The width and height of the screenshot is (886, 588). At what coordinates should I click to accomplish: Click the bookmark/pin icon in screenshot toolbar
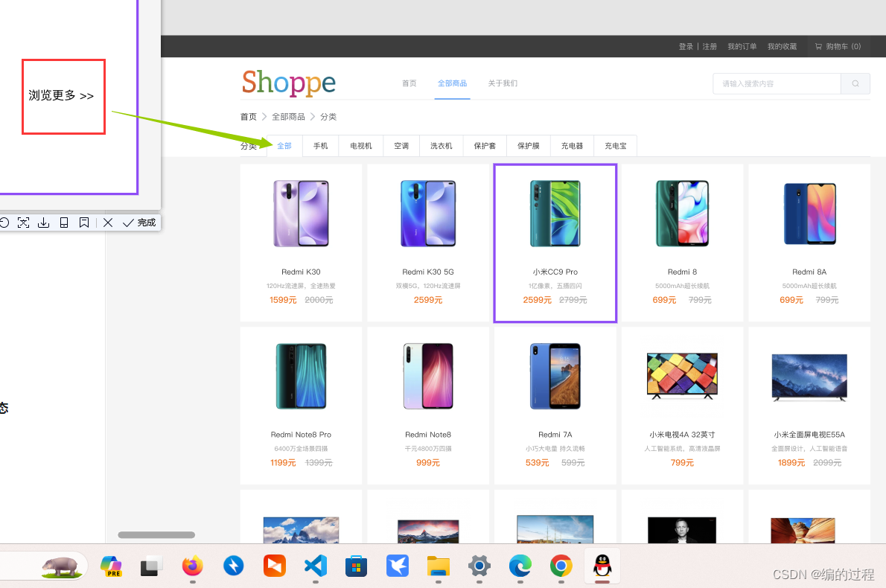pyautogui.click(x=84, y=223)
